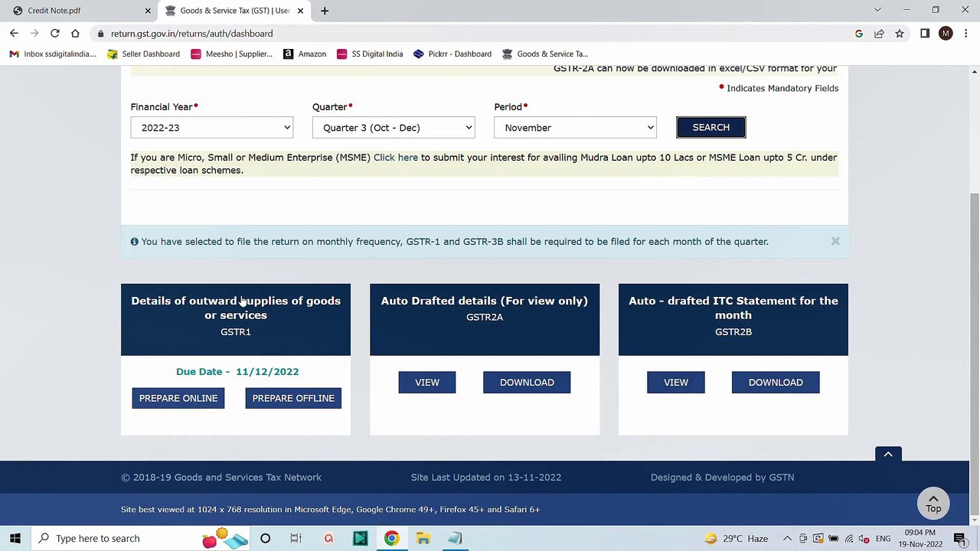The image size is (980, 551).
Task: Click PREPARE ONLINE for GSTR1
Action: click(178, 398)
